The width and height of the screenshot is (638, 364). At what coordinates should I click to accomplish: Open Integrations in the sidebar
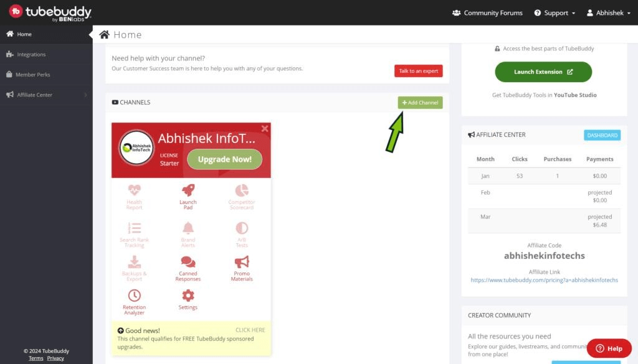[46, 54]
